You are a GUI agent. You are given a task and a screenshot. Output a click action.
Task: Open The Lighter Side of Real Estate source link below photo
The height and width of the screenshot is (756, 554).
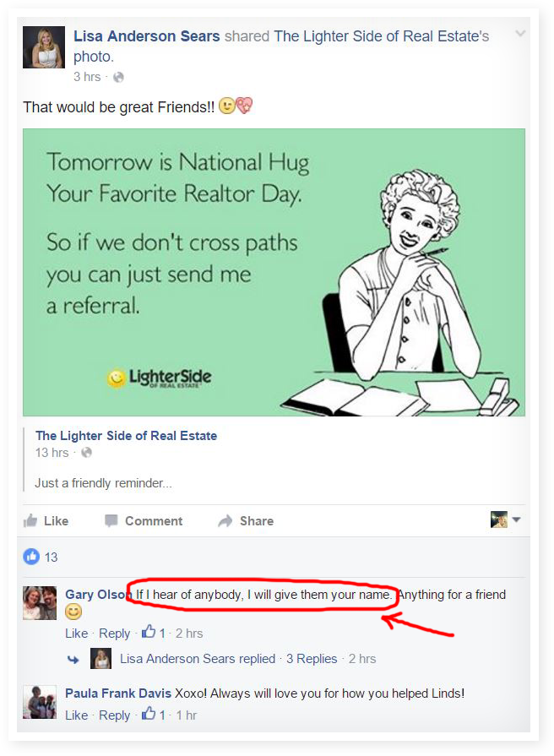[127, 436]
